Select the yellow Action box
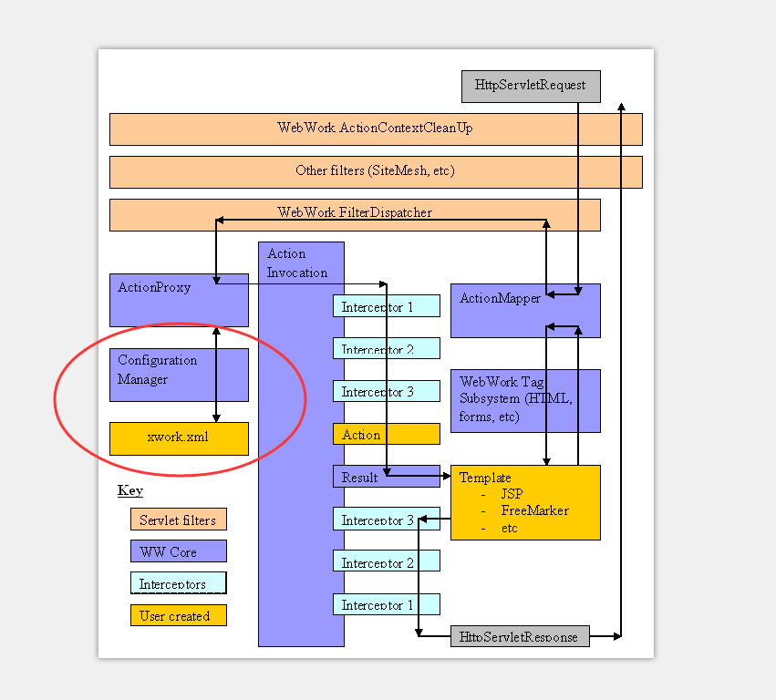Image resolution: width=776 pixels, height=700 pixels. (387, 434)
